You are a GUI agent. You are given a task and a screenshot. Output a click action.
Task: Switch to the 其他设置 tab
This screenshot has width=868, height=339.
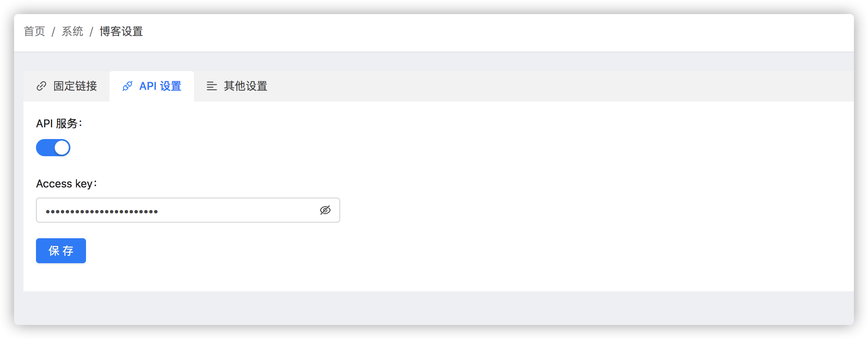237,86
